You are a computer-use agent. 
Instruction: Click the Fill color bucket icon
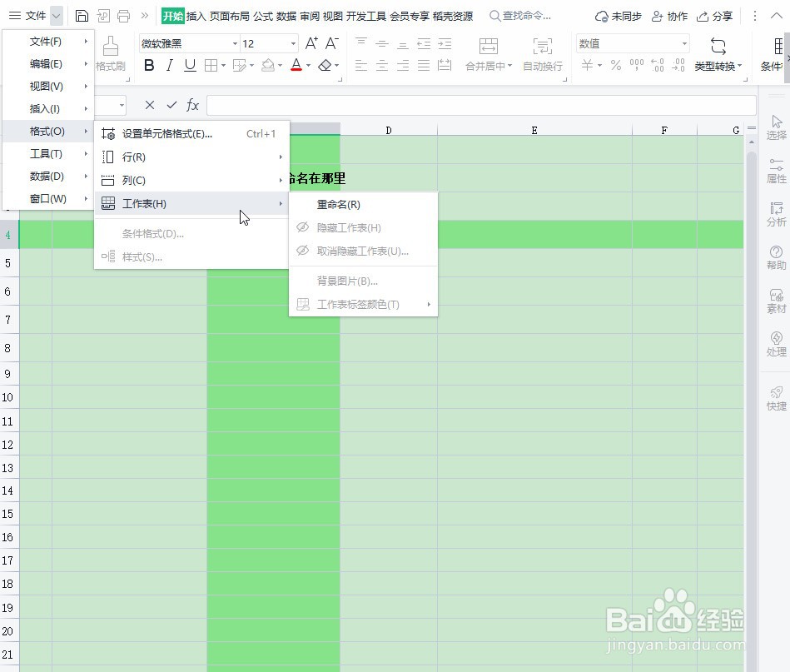pyautogui.click(x=268, y=65)
